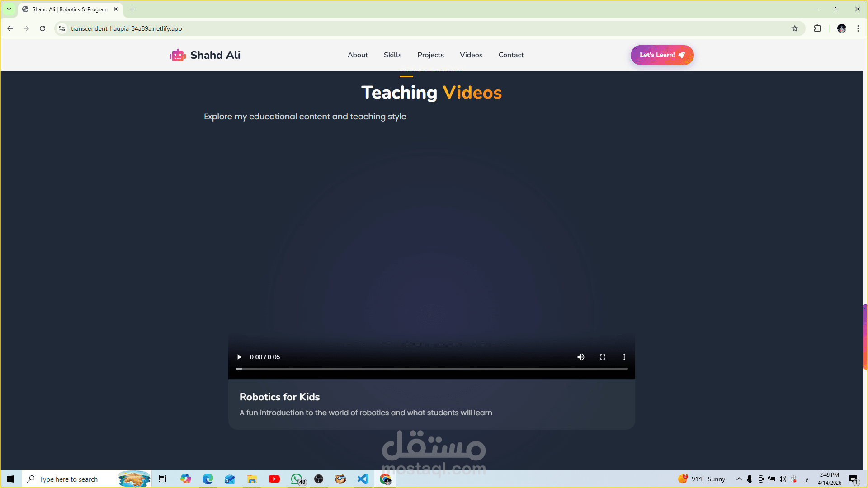Click the Let's Learn! button
Screen dimensions: 868x488
tap(662, 55)
